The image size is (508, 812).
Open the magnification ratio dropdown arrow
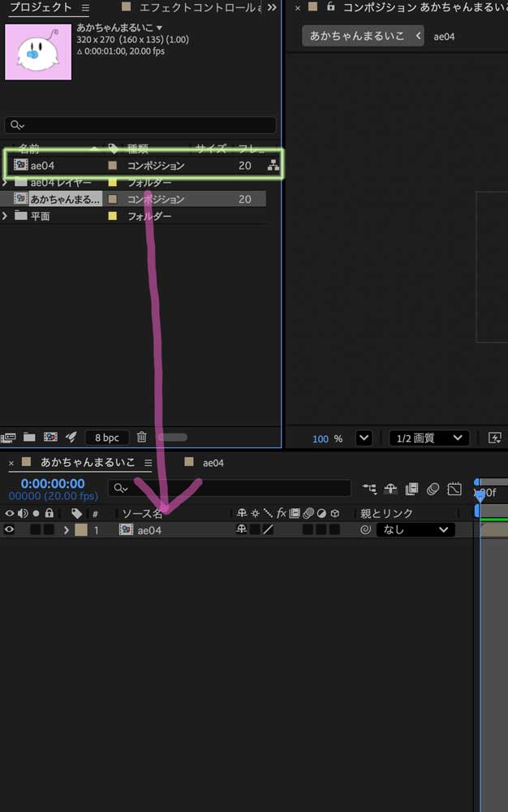[x=364, y=438]
